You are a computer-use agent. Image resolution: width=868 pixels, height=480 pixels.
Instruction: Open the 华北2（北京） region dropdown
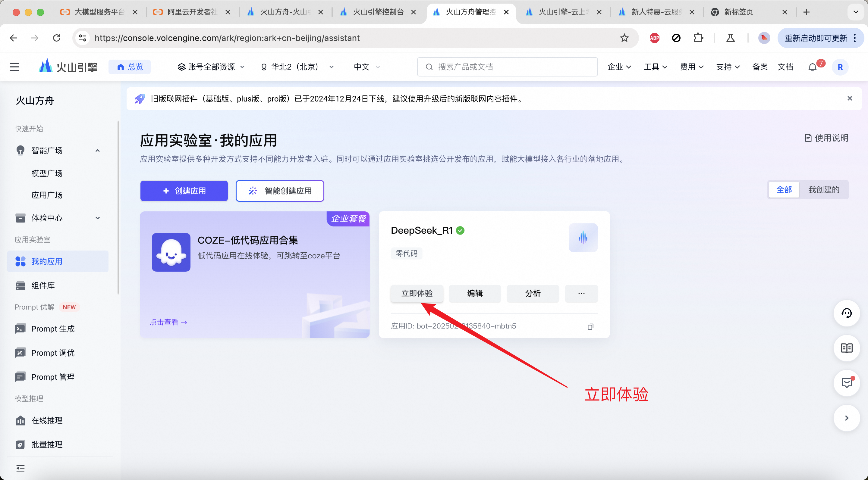point(297,67)
